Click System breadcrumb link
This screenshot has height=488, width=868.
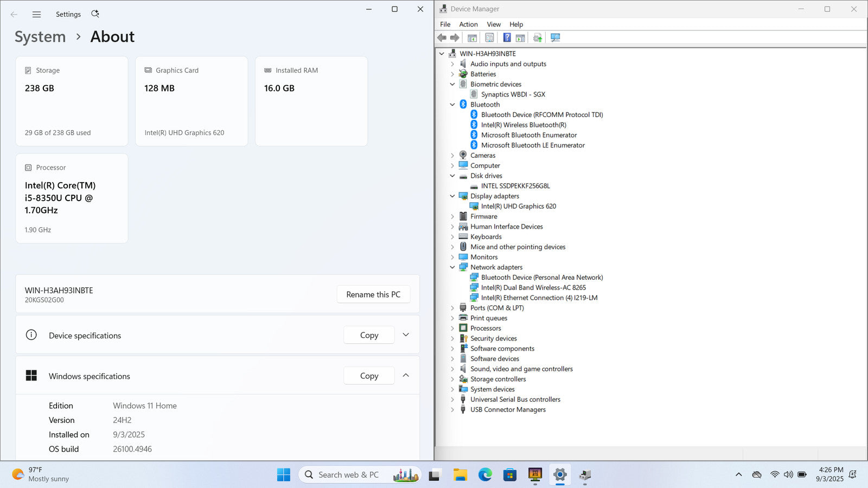click(40, 37)
